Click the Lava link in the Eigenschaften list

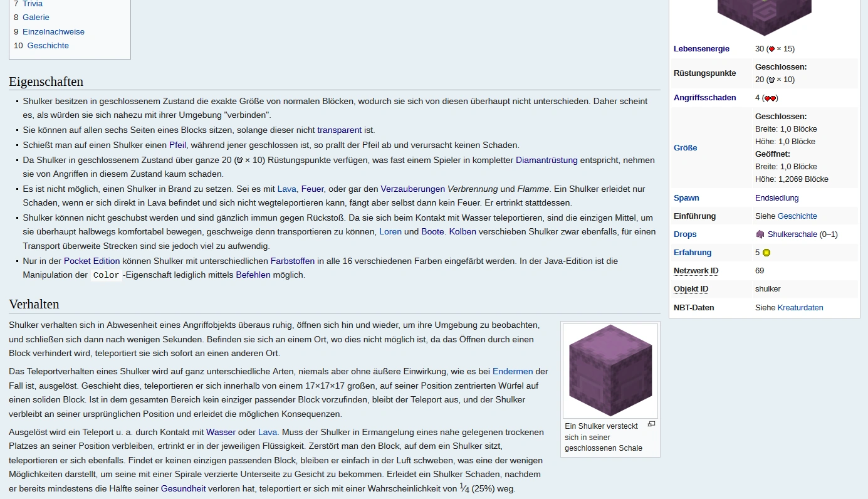click(x=287, y=189)
